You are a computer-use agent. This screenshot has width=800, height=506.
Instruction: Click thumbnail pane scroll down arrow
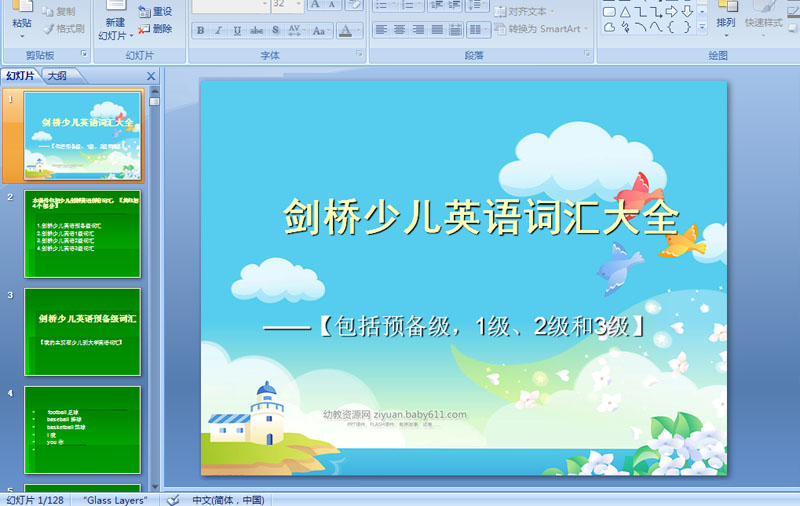(155, 487)
